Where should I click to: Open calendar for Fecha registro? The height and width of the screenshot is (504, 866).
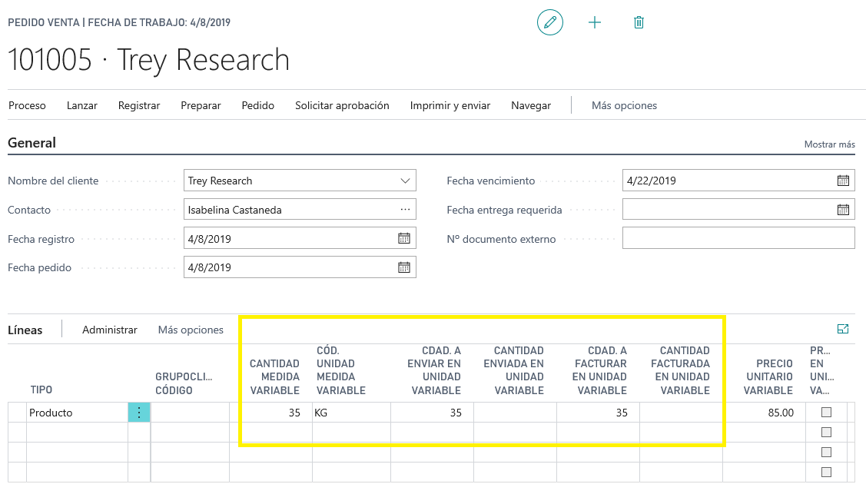point(404,238)
